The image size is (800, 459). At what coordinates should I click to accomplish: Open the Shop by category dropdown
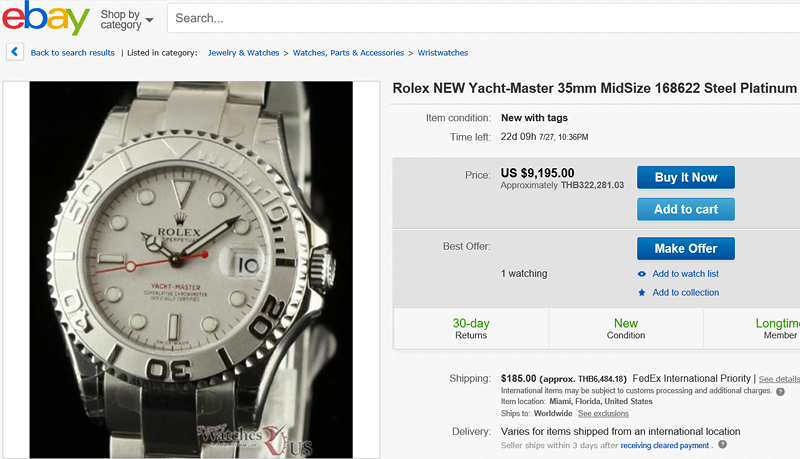pyautogui.click(x=127, y=19)
